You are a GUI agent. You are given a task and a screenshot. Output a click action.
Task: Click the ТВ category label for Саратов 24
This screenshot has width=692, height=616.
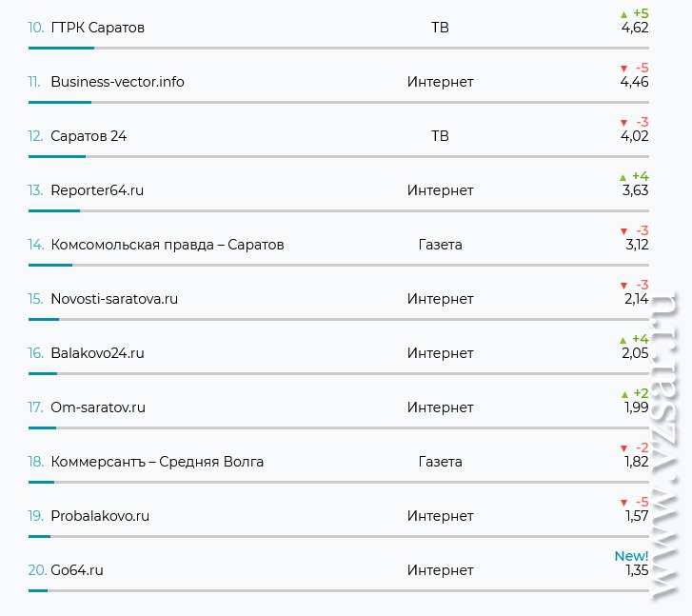(440, 136)
